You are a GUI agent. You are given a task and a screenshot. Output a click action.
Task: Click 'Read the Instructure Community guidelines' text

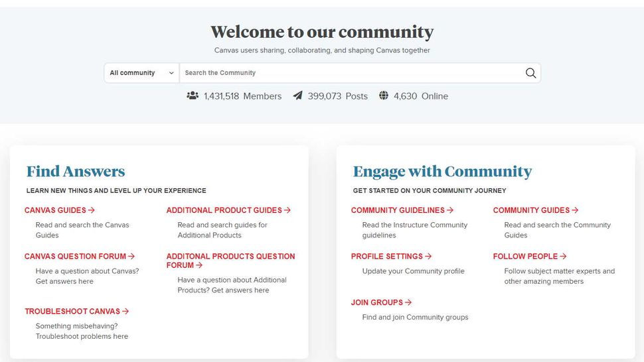pyautogui.click(x=415, y=230)
